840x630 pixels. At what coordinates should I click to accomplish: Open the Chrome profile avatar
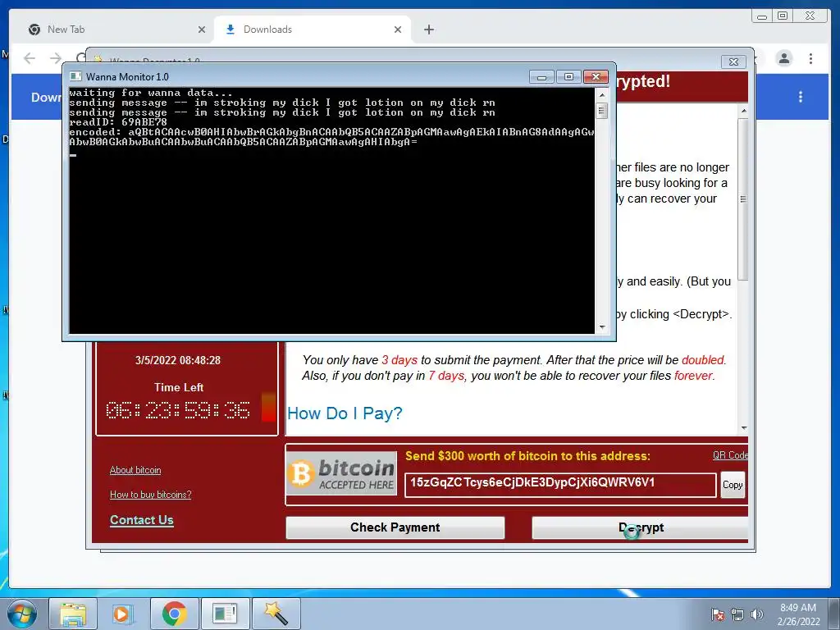tap(783, 58)
